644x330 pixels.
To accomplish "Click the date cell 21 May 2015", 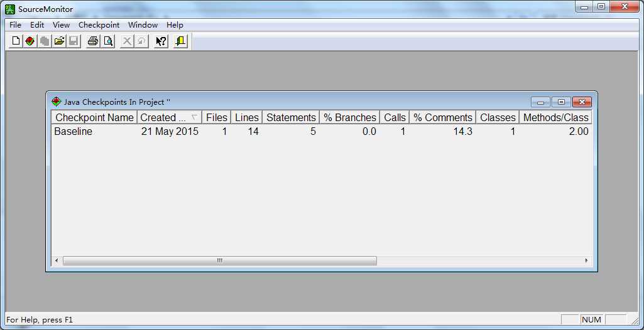I will pos(170,132).
